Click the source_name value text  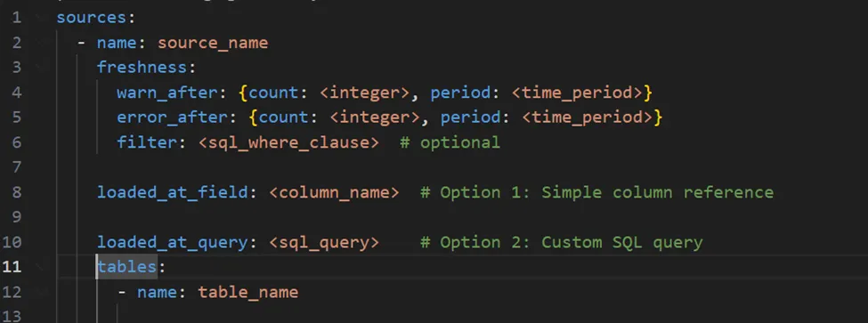click(213, 43)
